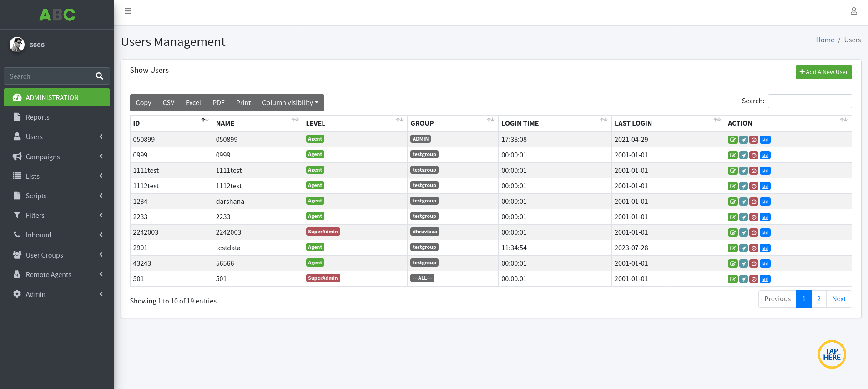868x389 pixels.
Task: Click red clock icon for user 1234
Action: point(754,202)
